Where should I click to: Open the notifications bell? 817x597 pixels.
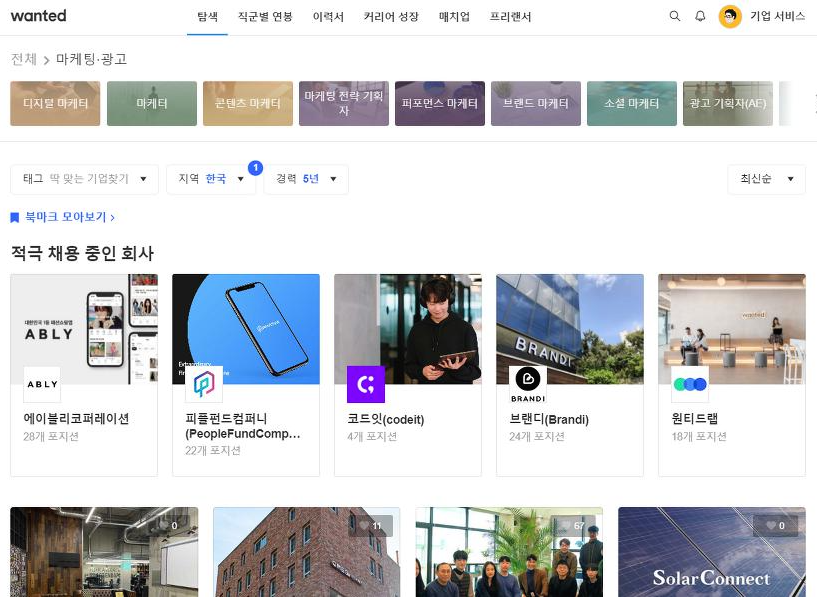click(700, 16)
